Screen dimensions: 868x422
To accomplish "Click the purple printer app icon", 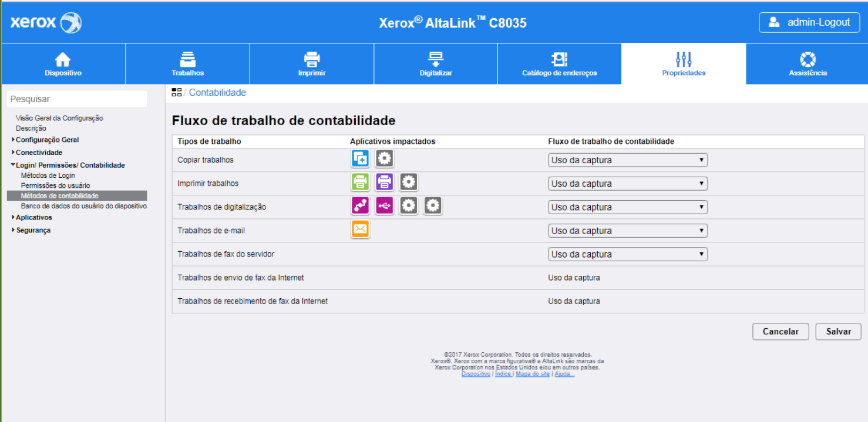I will (x=384, y=183).
